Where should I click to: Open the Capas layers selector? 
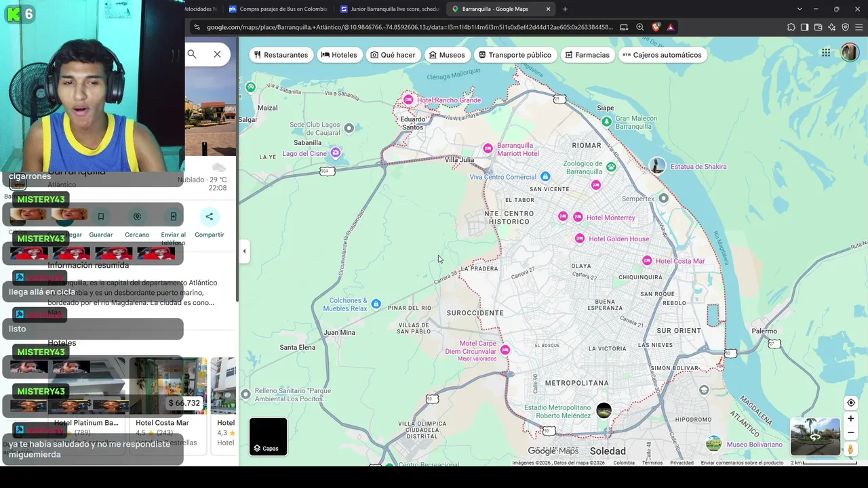pyautogui.click(x=268, y=436)
